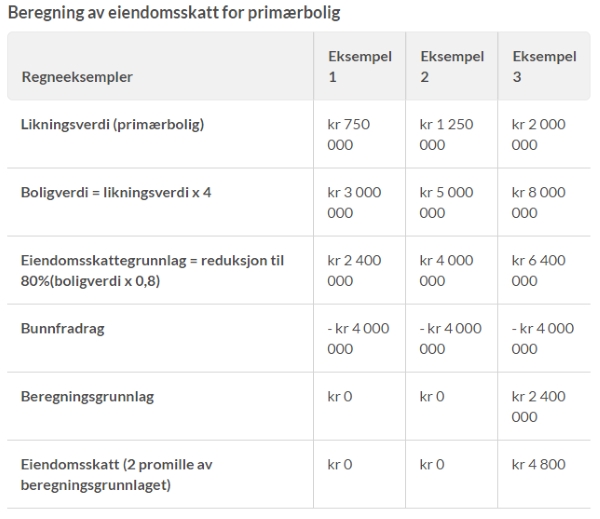Click the 'Eiendomsskatt (2 promille...)' row label
This screenshot has width=600, height=519.
coord(117,475)
